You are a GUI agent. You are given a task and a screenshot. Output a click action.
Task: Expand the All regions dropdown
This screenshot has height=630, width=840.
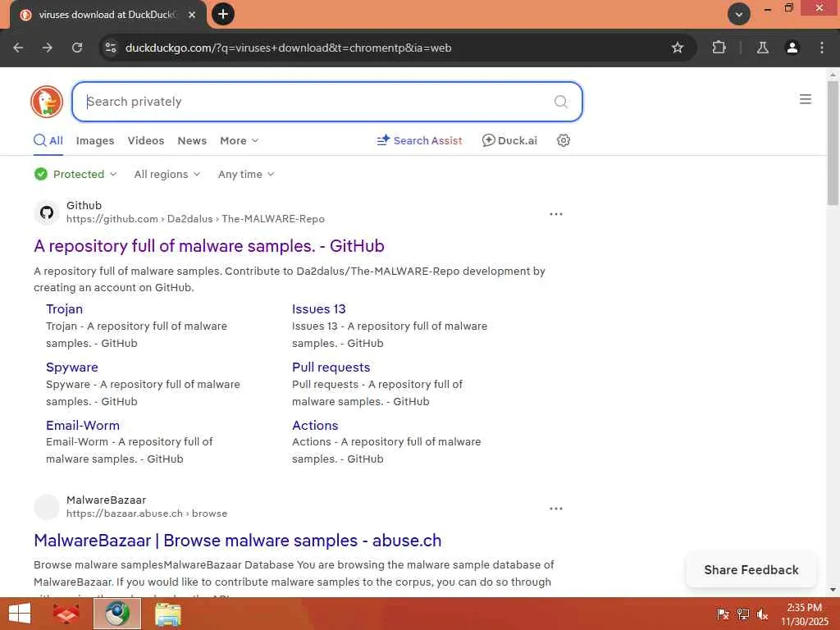click(167, 174)
